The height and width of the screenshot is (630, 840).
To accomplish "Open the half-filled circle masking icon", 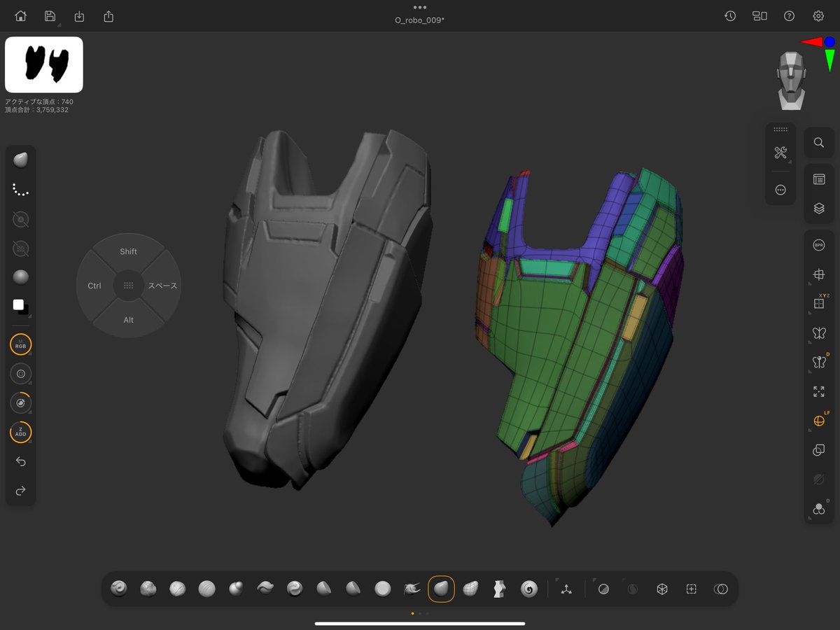I will click(x=603, y=589).
